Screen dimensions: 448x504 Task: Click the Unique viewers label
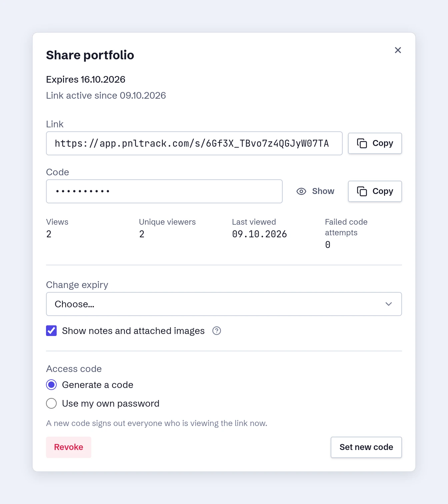point(167,222)
